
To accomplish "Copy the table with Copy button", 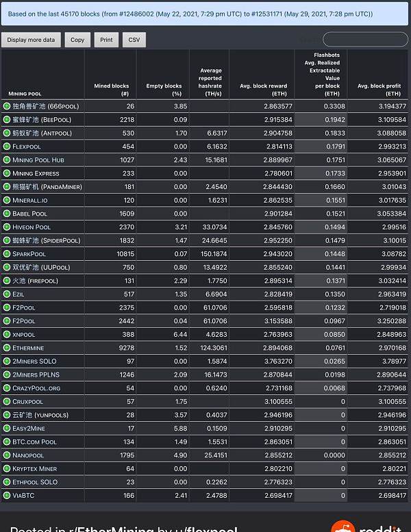I will coord(77,40).
